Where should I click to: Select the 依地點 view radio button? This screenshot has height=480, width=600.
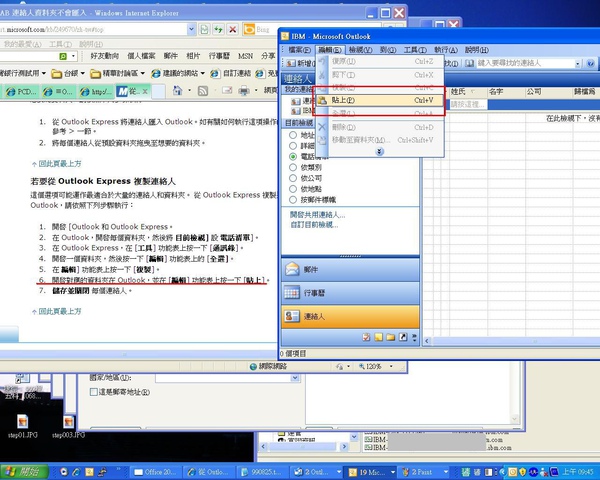[x=293, y=189]
